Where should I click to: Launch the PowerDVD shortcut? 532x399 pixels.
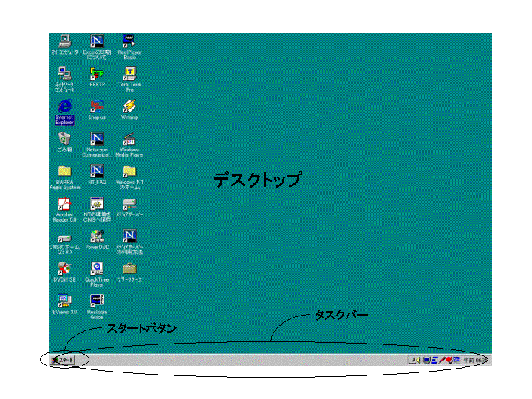point(97,236)
